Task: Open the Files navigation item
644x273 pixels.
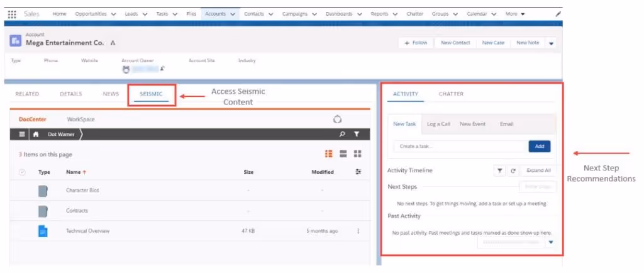Action: coord(191,14)
